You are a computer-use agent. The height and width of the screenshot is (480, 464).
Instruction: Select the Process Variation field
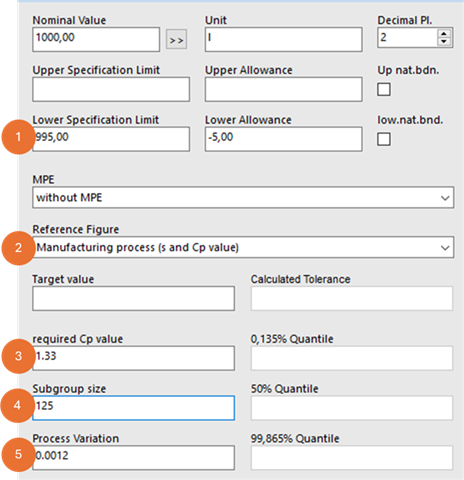click(x=133, y=458)
